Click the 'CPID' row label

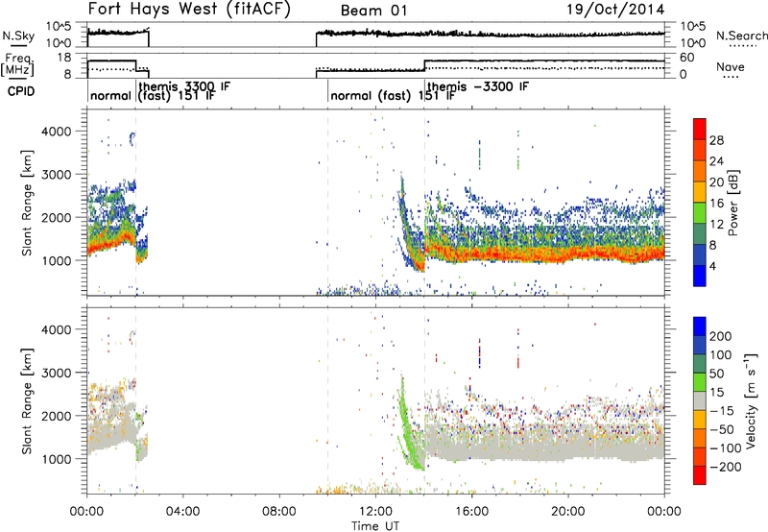[20, 91]
